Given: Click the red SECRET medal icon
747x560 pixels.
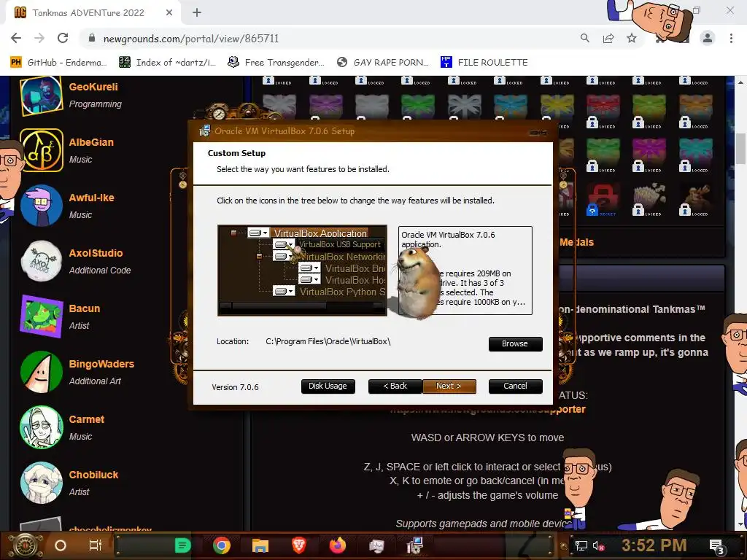Looking at the screenshot, I should pos(602,199).
